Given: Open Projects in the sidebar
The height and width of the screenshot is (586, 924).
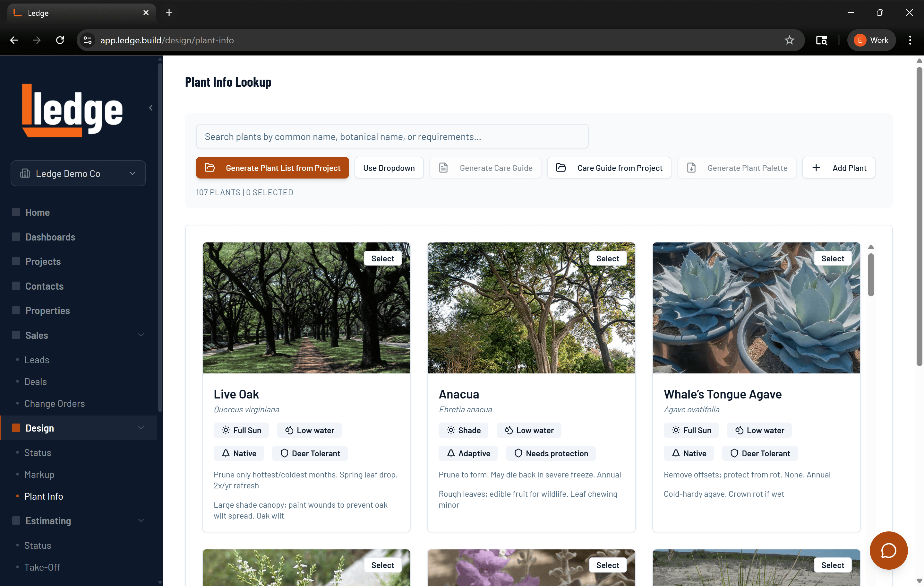Looking at the screenshot, I should (x=43, y=261).
